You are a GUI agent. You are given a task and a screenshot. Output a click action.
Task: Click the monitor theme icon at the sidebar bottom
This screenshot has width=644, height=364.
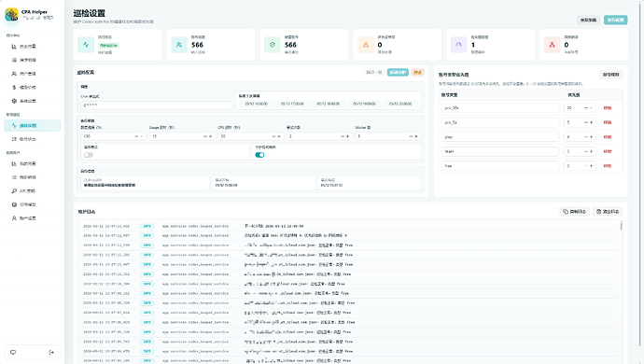point(13,352)
